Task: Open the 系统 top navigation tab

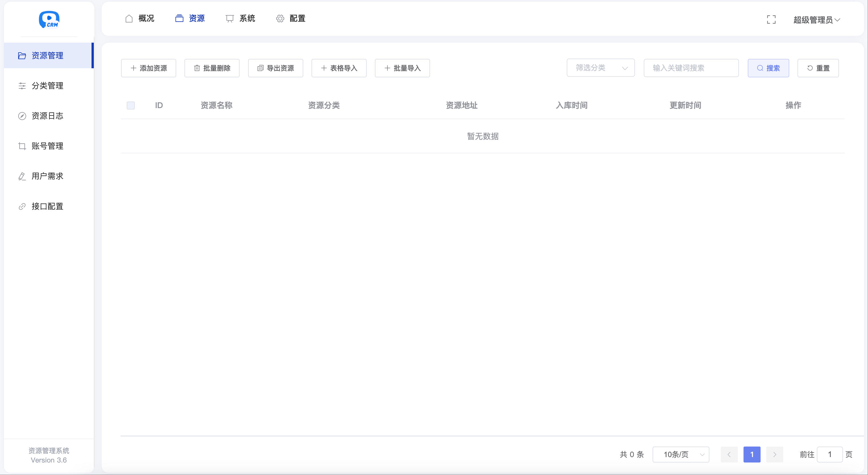Action: 240,18
